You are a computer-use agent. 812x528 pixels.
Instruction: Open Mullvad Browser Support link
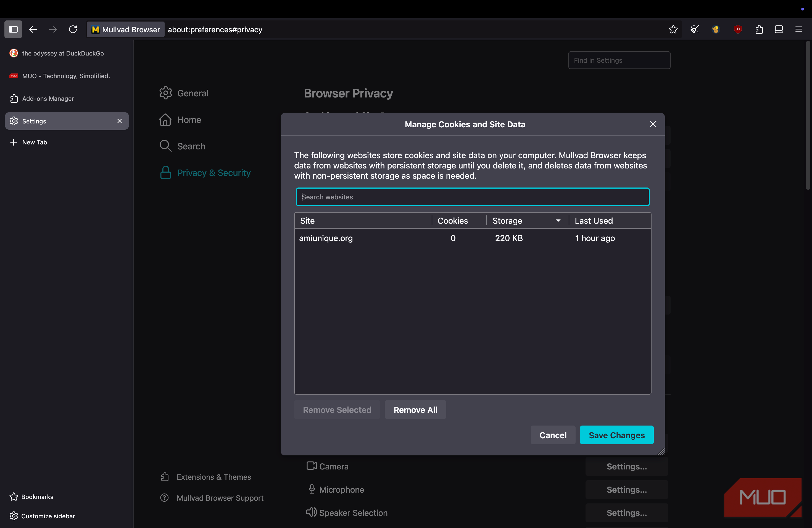(x=212, y=498)
